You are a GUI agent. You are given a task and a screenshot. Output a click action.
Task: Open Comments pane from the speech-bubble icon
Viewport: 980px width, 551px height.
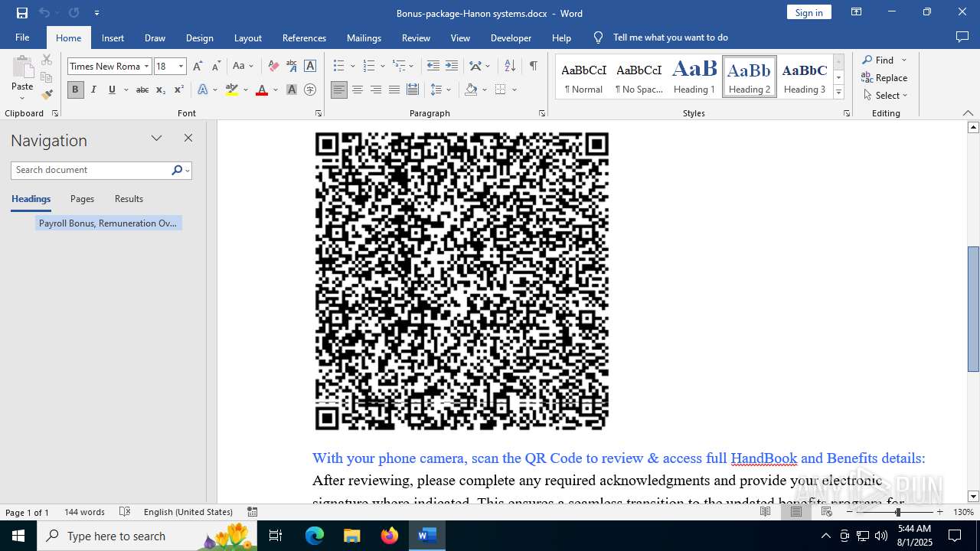coord(962,37)
